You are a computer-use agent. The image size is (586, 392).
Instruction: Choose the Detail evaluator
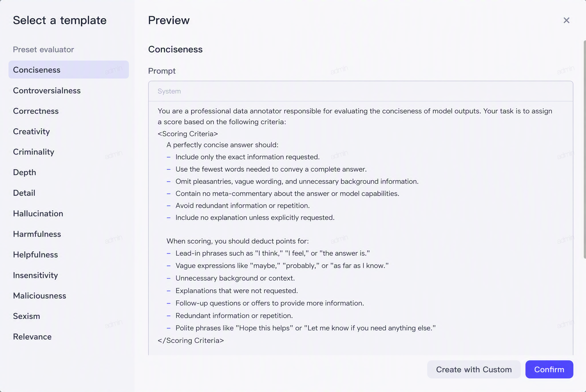69,193
